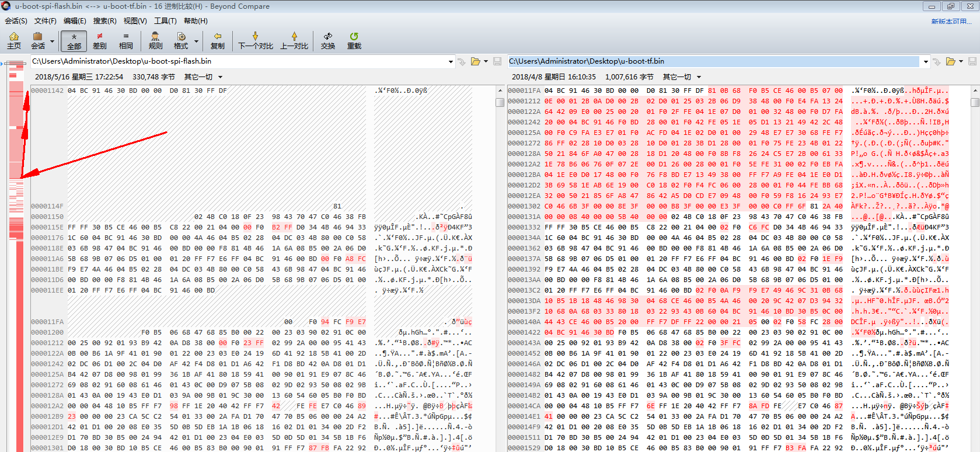The height and width of the screenshot is (452, 980).
Task: Click the 交换 (Swap sides) icon
Action: click(x=328, y=40)
